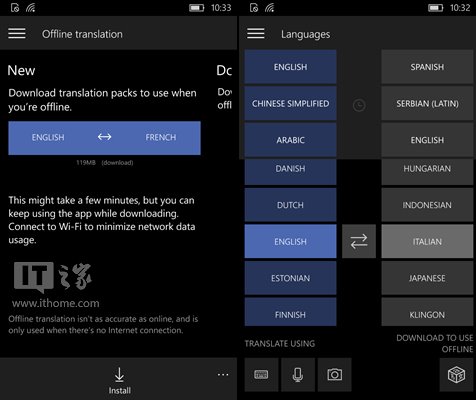Tap the Offline translation page title
Screen dimensions: 476x400
[82, 34]
